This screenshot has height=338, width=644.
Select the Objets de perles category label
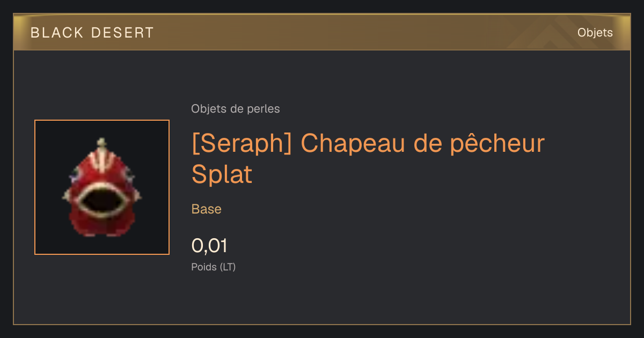point(236,109)
